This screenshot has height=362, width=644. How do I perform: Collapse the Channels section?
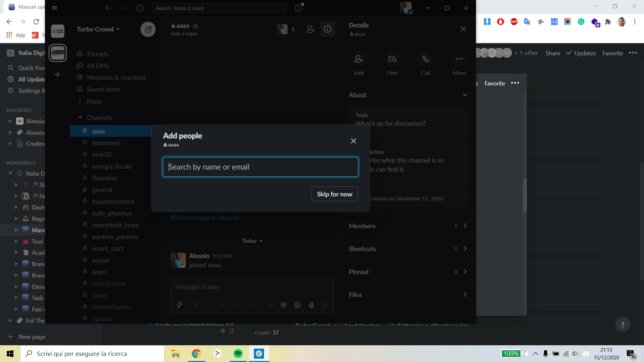tap(80, 118)
